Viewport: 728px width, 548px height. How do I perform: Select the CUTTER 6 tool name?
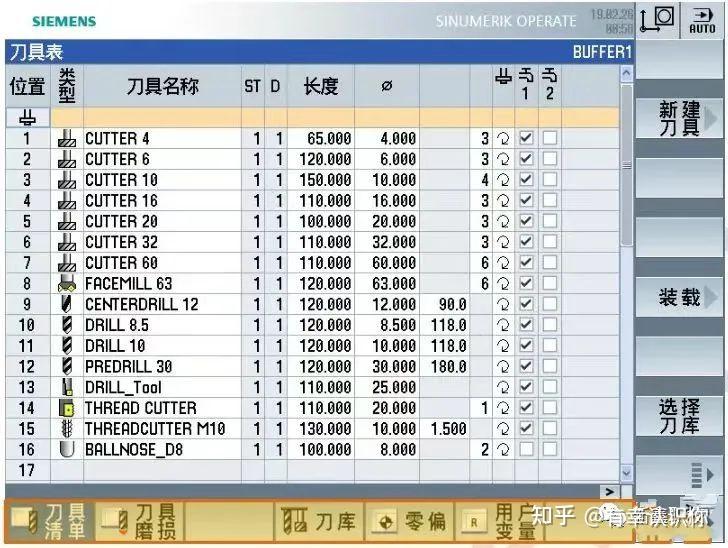(117, 159)
